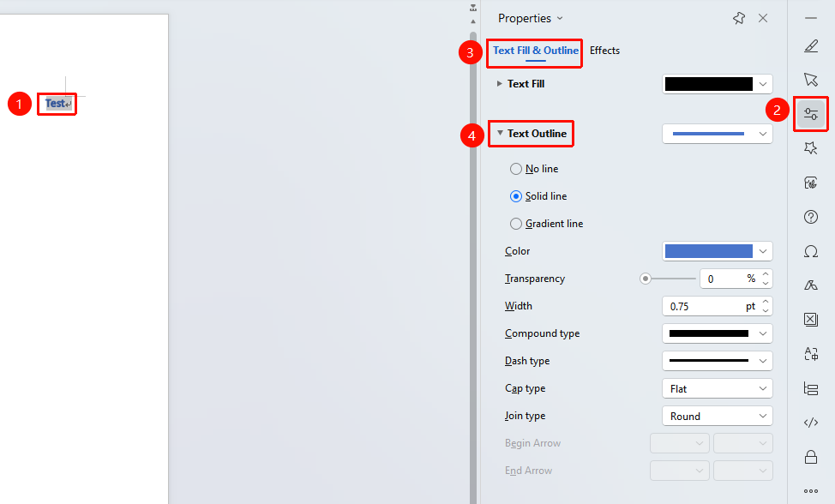Open the blue outline Color swatch
Screen dimensions: 835x504
717,251
